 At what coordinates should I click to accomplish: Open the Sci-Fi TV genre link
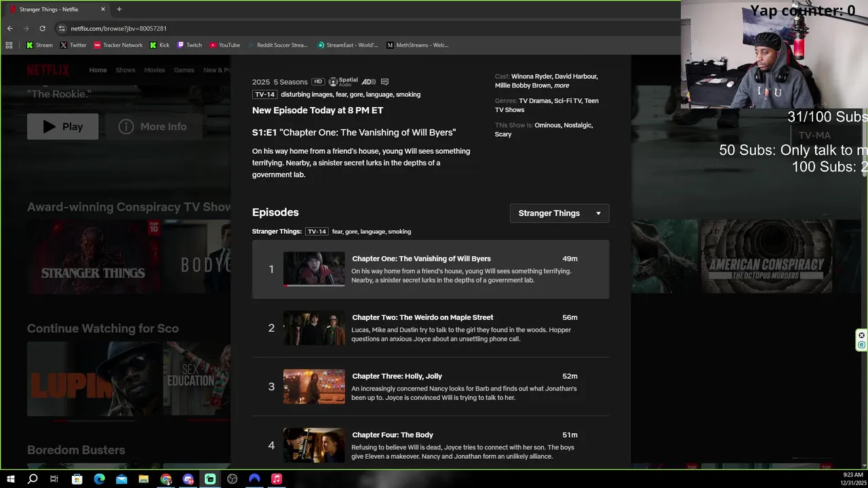click(x=568, y=101)
